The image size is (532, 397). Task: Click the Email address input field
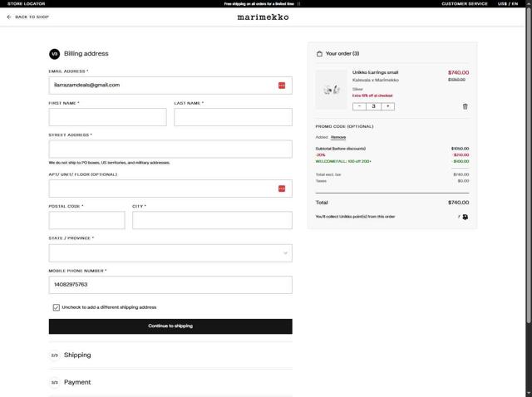(x=170, y=86)
